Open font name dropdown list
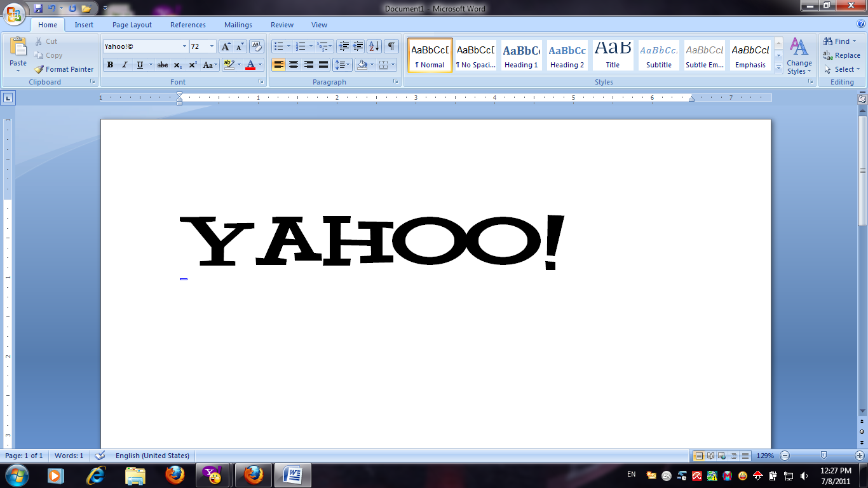 [184, 46]
